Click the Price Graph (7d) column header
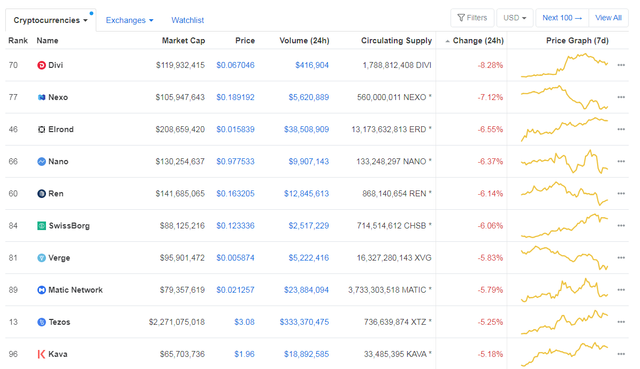The image size is (640, 369). (x=577, y=40)
